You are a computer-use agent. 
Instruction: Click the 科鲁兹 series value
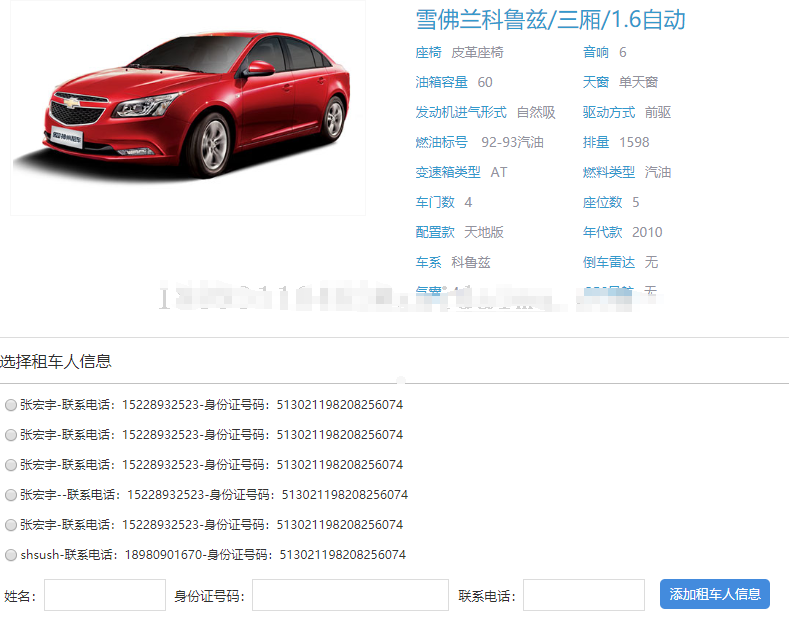point(470,262)
